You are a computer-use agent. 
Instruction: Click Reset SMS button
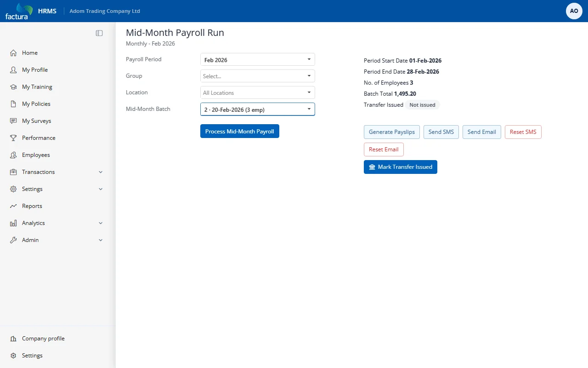pyautogui.click(x=523, y=132)
